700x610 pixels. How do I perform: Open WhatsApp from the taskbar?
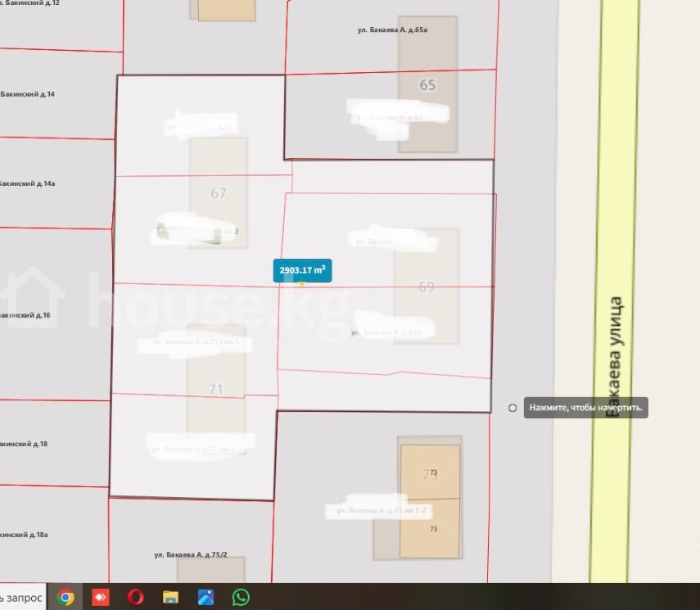pos(241,597)
